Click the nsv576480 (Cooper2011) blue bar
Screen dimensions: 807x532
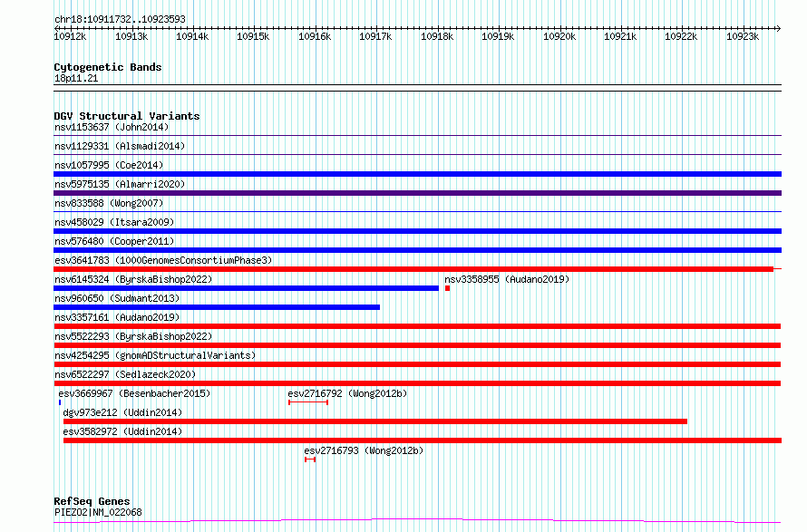[417, 250]
